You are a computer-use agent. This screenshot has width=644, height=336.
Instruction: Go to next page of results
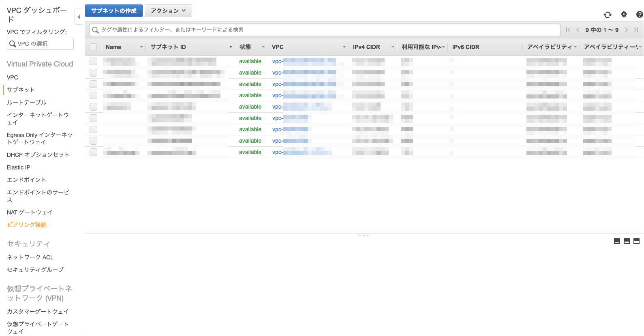(626, 30)
